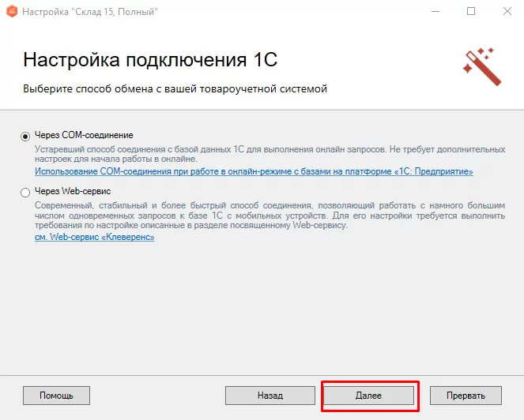Viewport: 524px width, 420px height.
Task: Go back with the "Назад" button
Action: (270, 396)
